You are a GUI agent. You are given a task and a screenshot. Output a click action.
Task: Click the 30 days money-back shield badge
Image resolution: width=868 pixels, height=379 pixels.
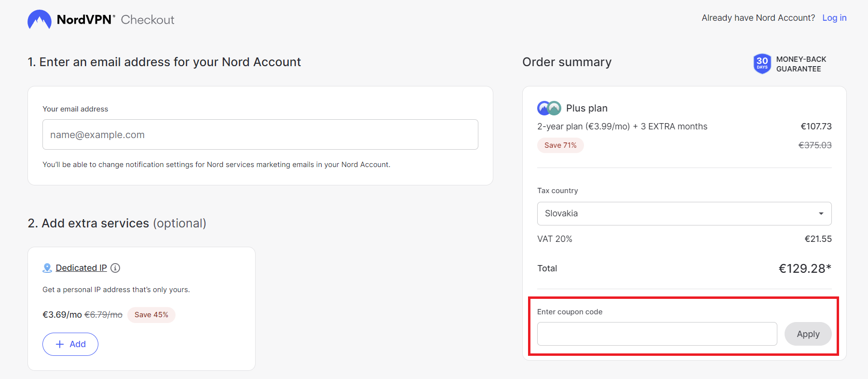pyautogui.click(x=762, y=64)
